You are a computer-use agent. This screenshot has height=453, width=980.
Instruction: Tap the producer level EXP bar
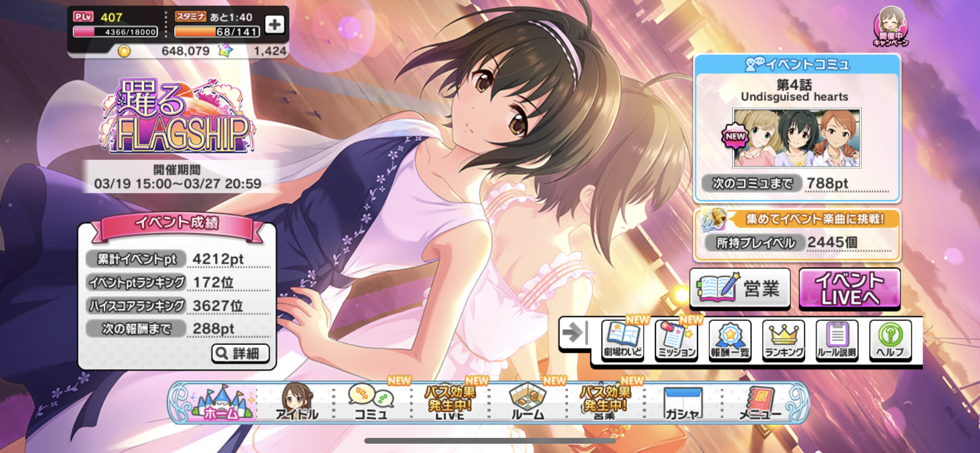(115, 32)
